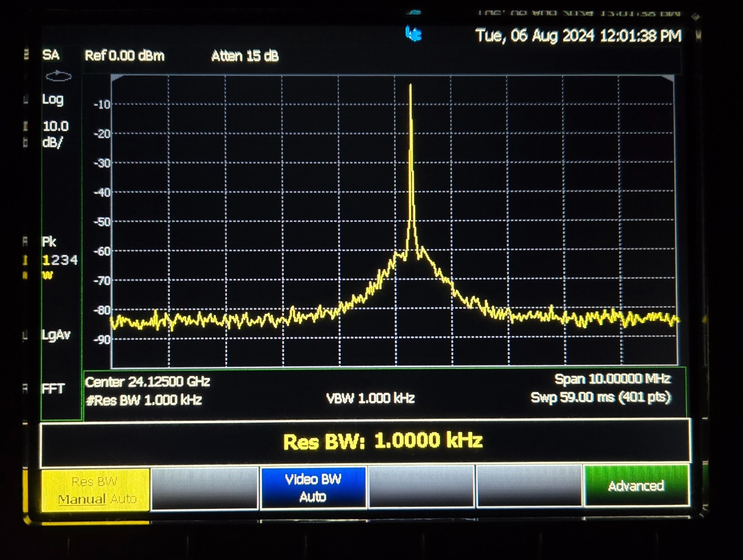Image resolution: width=743 pixels, height=560 pixels.
Task: Click the Atten 15 dB annotation
Action: tap(245, 57)
